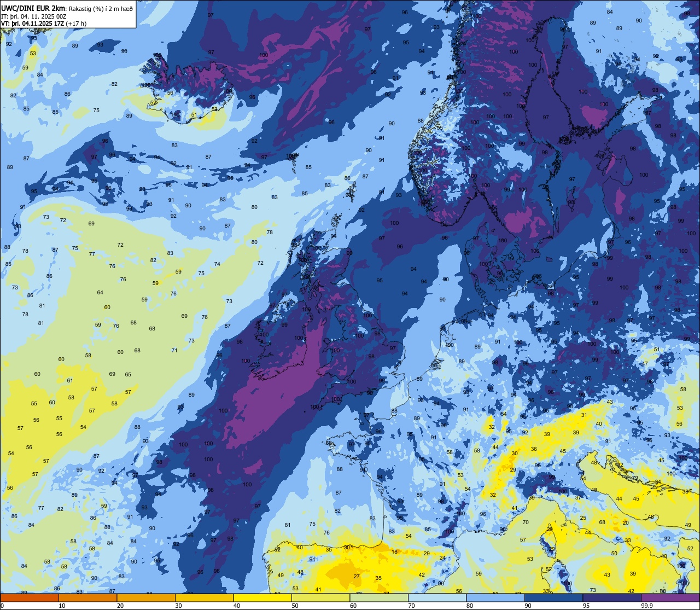Viewport: 700px width, 610px height.
Task: Click the 20–30% legend color swatch
Action: (146, 597)
